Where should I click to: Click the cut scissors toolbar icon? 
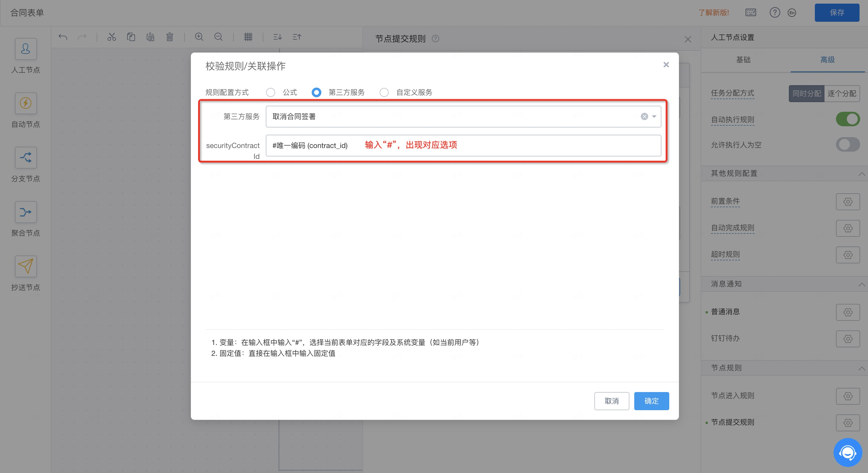point(111,37)
